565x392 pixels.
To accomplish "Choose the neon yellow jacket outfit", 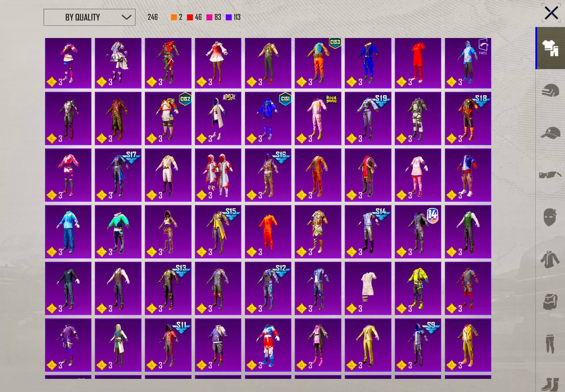I will point(418,288).
